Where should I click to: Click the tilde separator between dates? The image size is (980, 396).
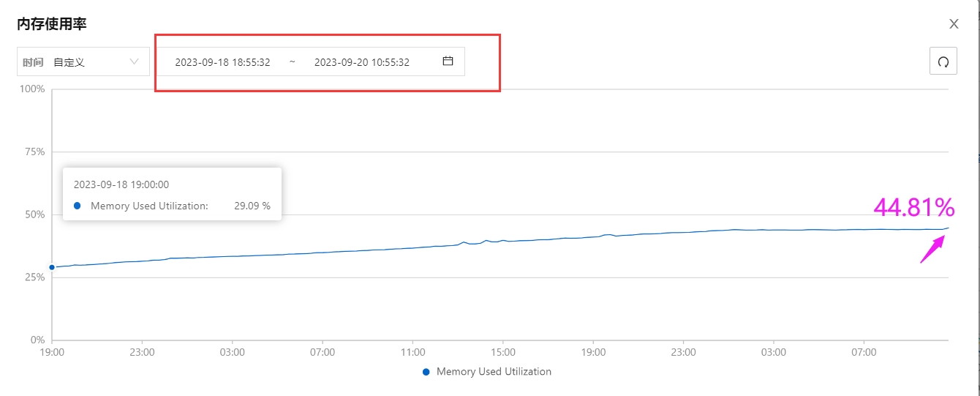(x=293, y=62)
